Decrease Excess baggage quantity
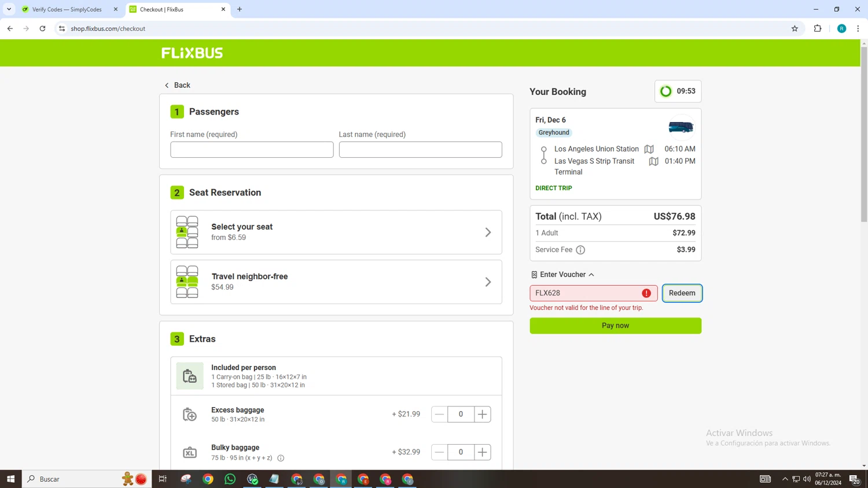This screenshot has width=868, height=488. click(x=439, y=414)
